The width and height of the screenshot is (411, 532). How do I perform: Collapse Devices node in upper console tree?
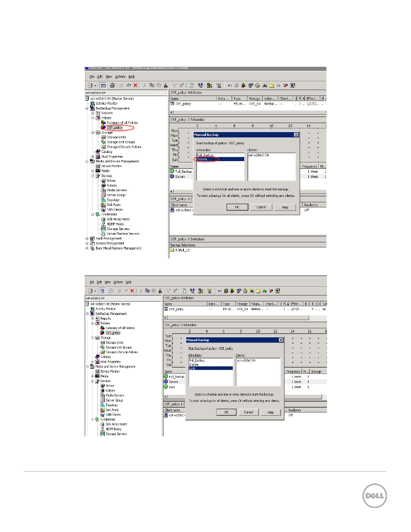click(x=93, y=176)
